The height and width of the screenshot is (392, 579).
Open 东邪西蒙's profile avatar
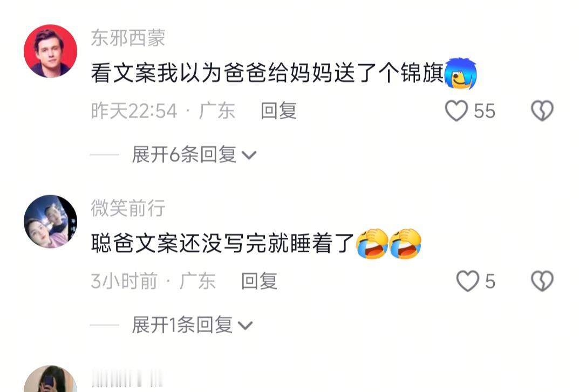(x=51, y=51)
